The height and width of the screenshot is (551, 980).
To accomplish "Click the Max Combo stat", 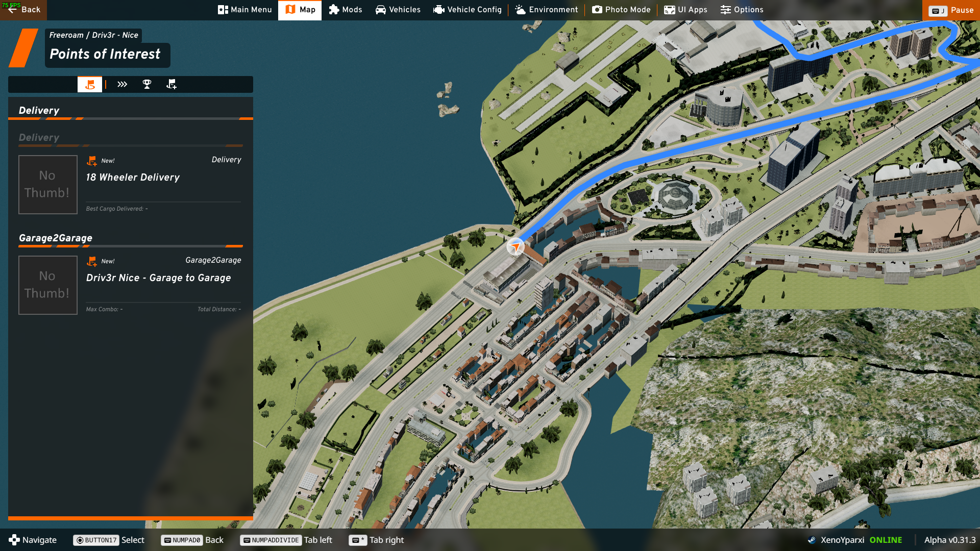I will click(104, 309).
